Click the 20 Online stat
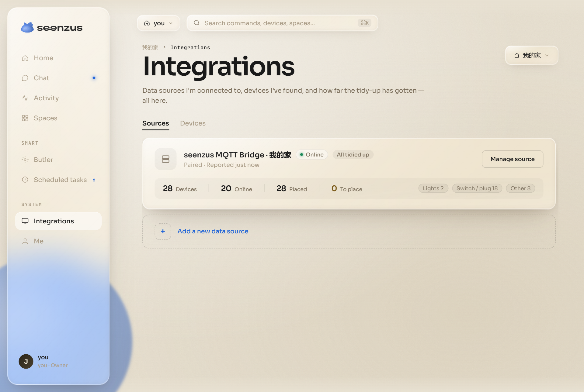Image resolution: width=584 pixels, height=392 pixels. (x=237, y=189)
